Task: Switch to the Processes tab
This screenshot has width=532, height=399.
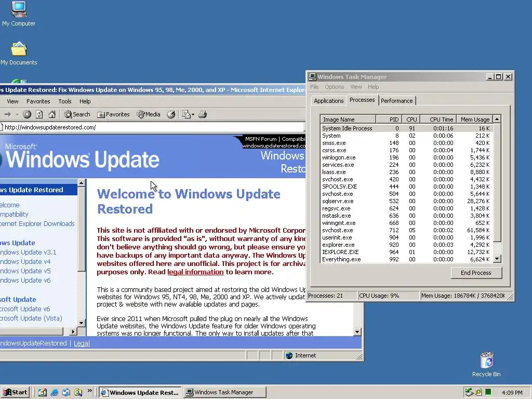Action: (x=362, y=100)
